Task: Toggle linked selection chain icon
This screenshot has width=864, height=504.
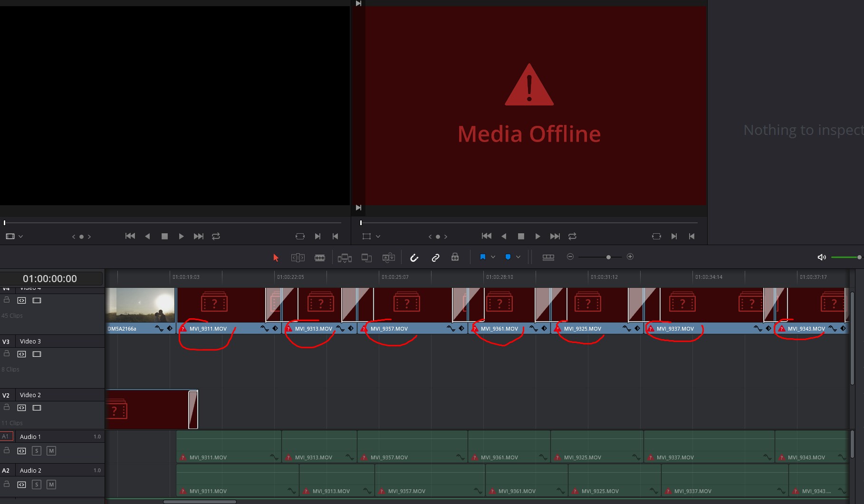Action: click(x=435, y=257)
